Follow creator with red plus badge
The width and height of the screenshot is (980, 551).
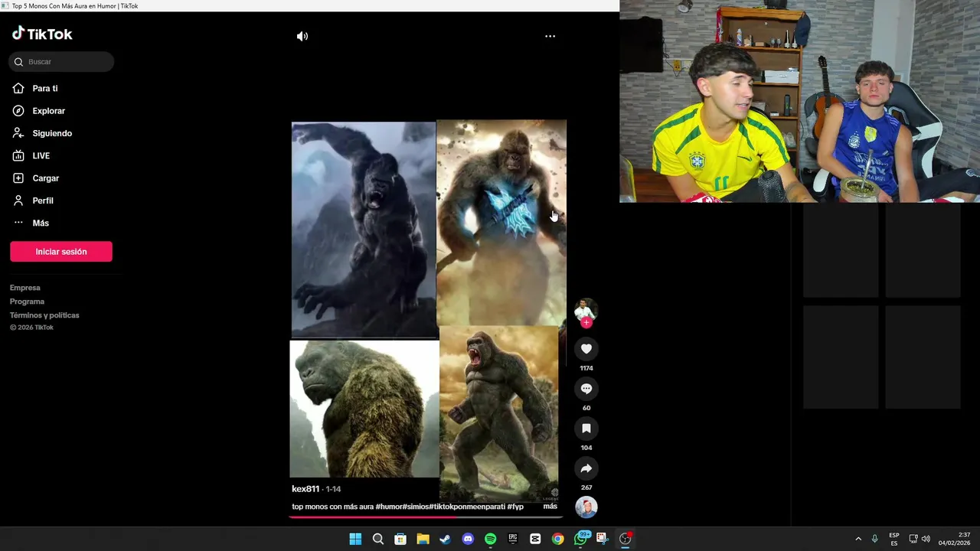click(586, 323)
